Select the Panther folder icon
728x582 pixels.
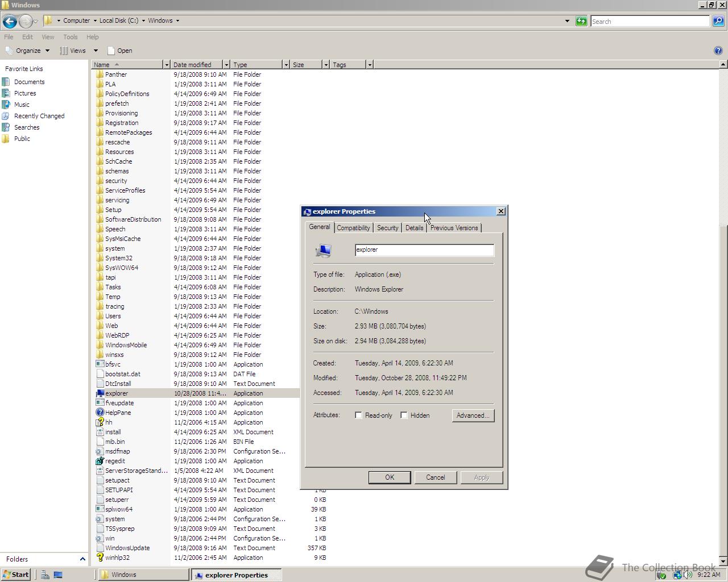point(100,74)
